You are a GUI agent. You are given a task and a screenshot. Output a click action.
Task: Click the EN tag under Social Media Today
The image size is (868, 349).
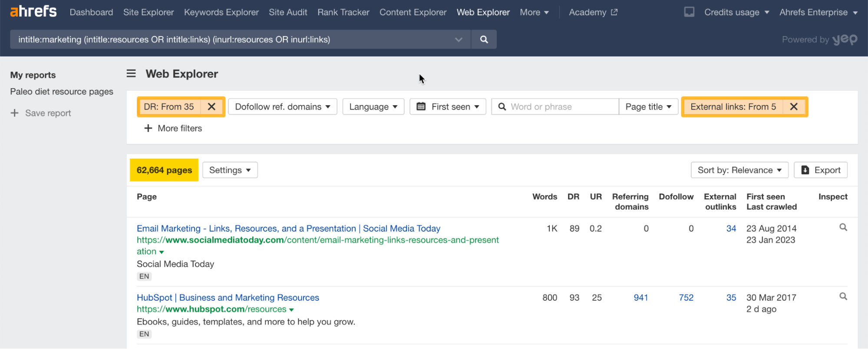coord(144,276)
